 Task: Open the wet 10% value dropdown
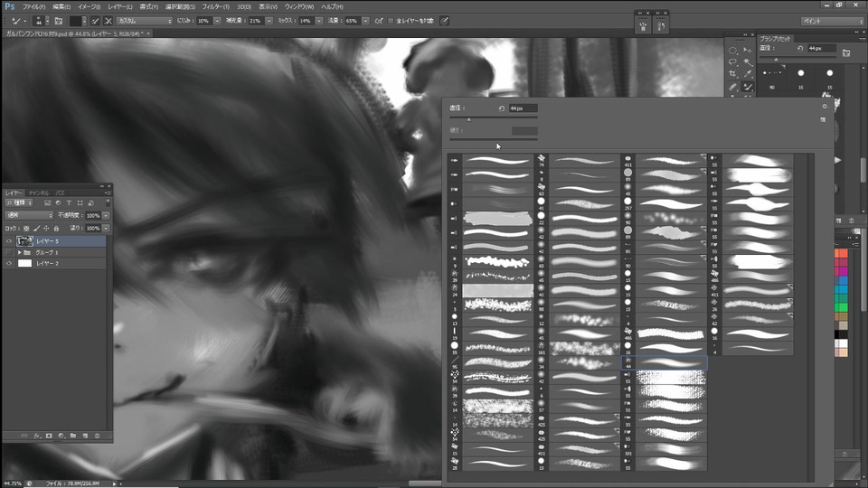point(217,21)
